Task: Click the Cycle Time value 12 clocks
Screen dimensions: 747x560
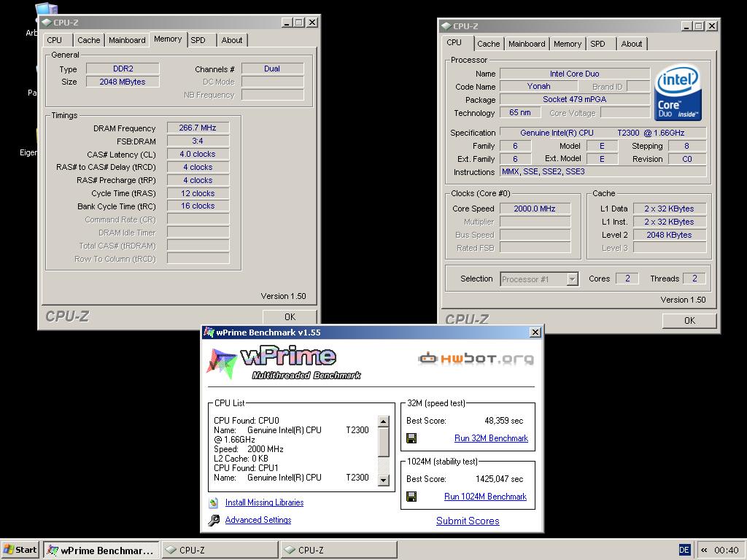Action: pyautogui.click(x=198, y=193)
